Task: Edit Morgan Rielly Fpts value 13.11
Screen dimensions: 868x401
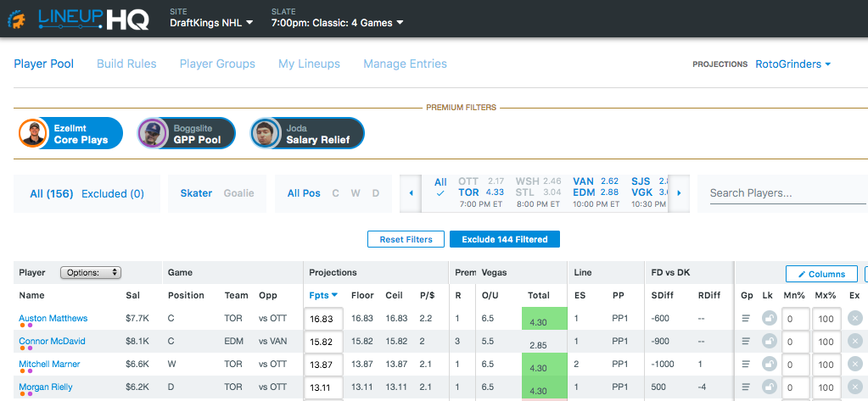Action: click(x=324, y=387)
